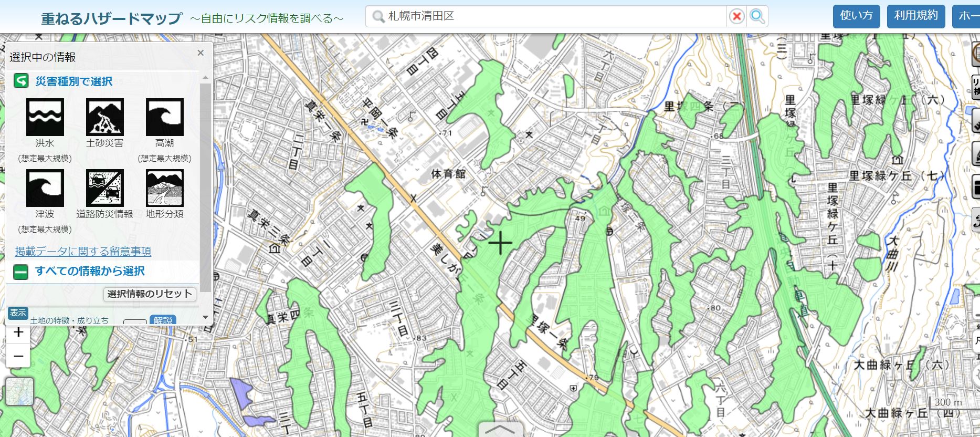The height and width of the screenshot is (437, 980).
Task: Click the ホーム button at top right
Action: [x=966, y=16]
